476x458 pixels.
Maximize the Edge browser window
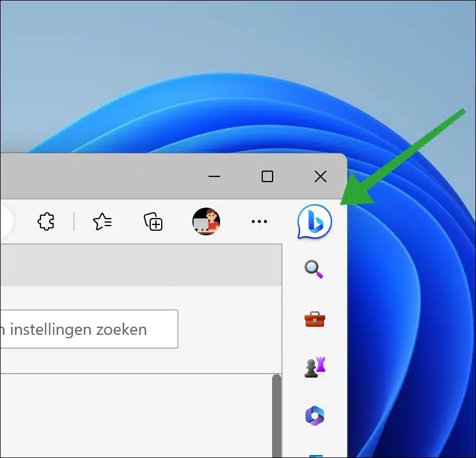tap(267, 176)
